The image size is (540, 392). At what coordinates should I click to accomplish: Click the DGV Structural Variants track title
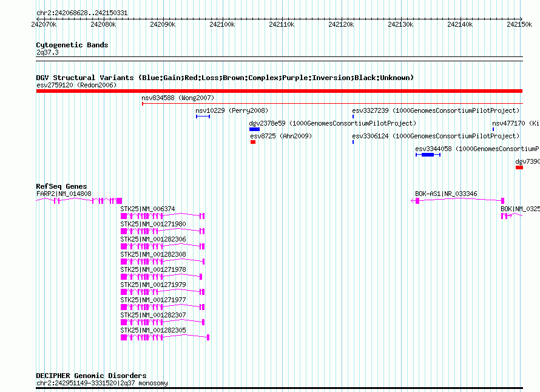pyautogui.click(x=225, y=78)
